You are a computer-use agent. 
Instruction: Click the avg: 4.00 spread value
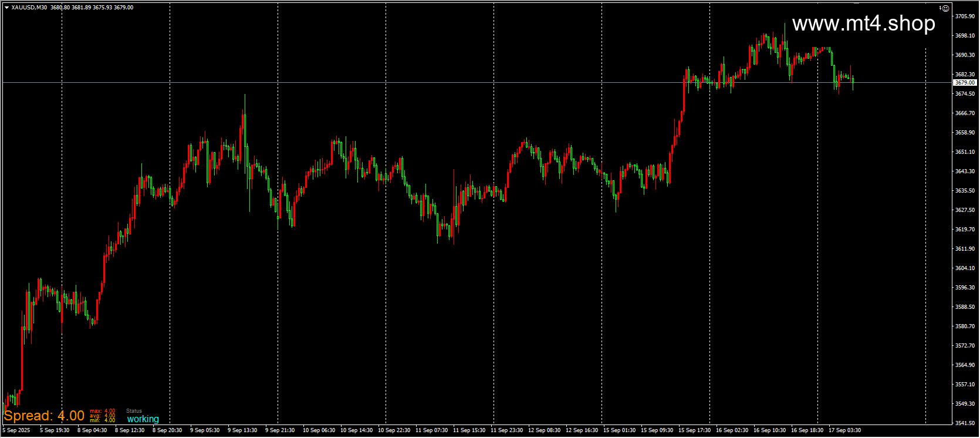(x=103, y=416)
